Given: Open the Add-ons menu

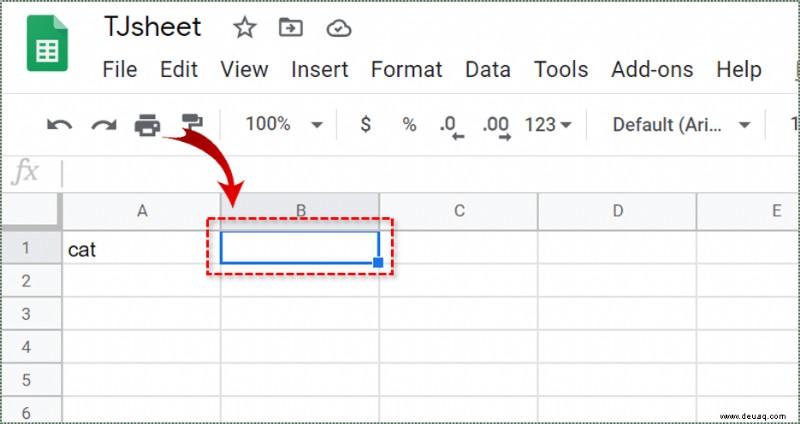Looking at the screenshot, I should coord(652,69).
